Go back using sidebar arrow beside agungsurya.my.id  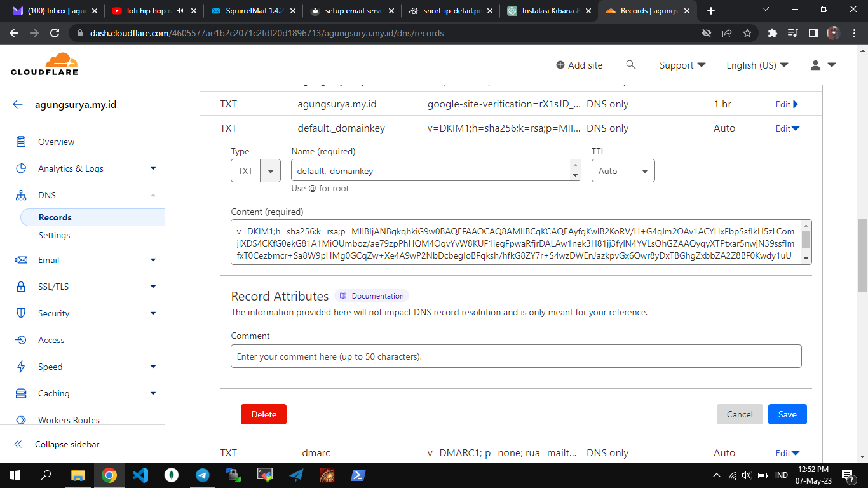point(18,105)
